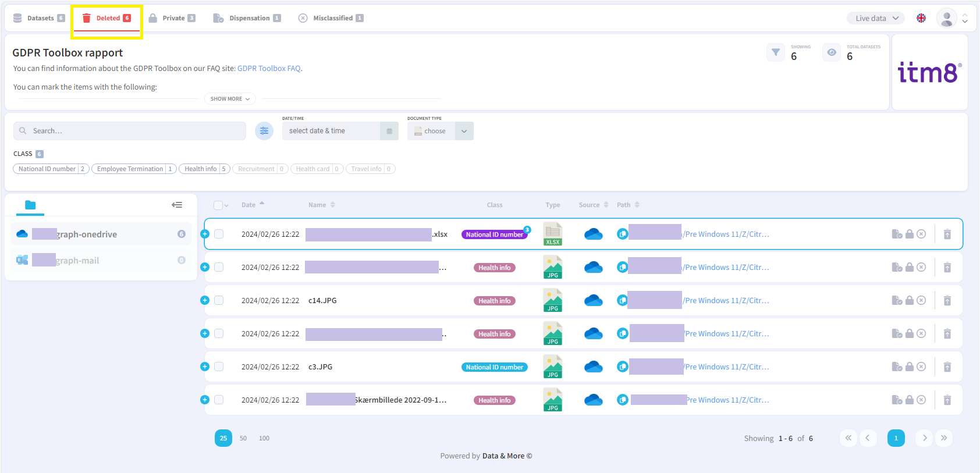Toggle total datasets eye icon

832,52
